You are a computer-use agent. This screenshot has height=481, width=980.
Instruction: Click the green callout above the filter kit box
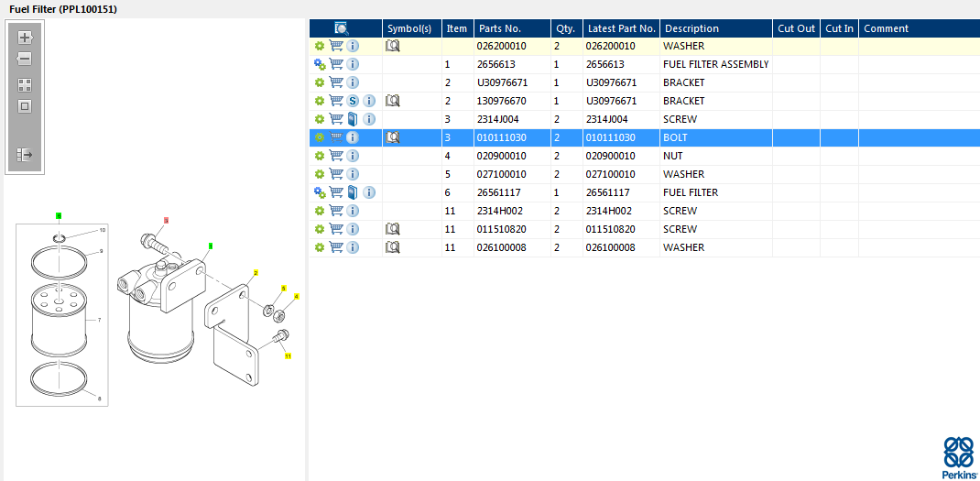[59, 216]
